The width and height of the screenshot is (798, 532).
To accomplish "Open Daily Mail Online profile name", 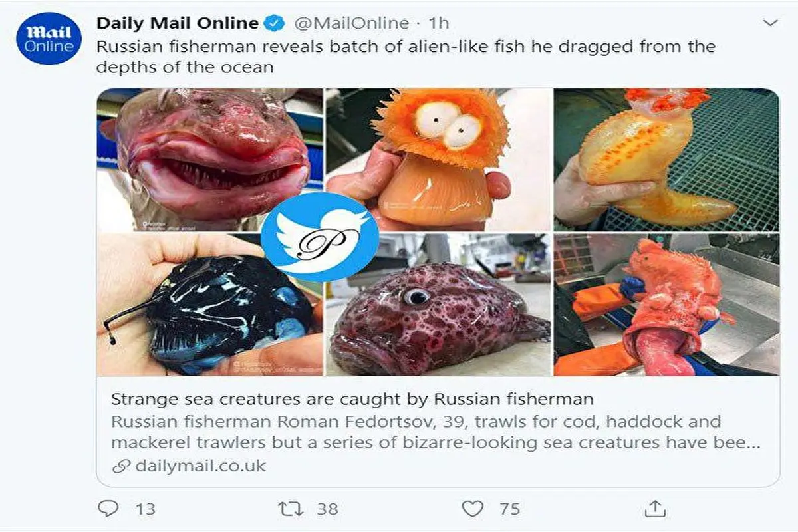I will tap(178, 23).
